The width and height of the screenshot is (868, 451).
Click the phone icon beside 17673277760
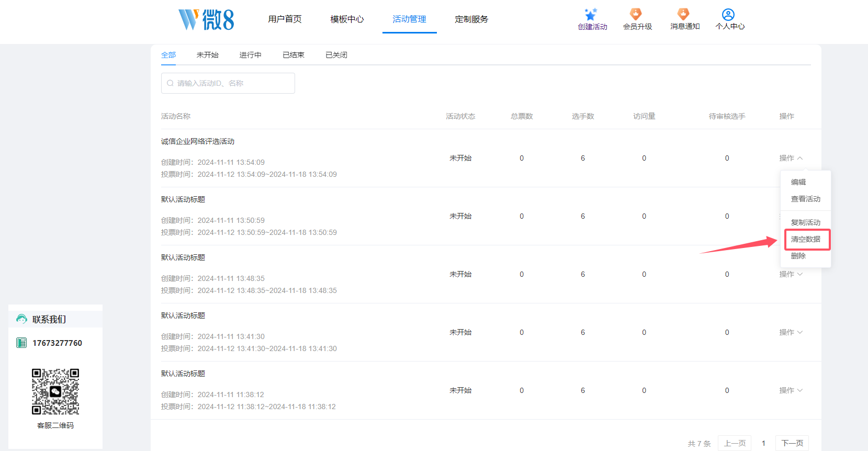click(x=21, y=343)
